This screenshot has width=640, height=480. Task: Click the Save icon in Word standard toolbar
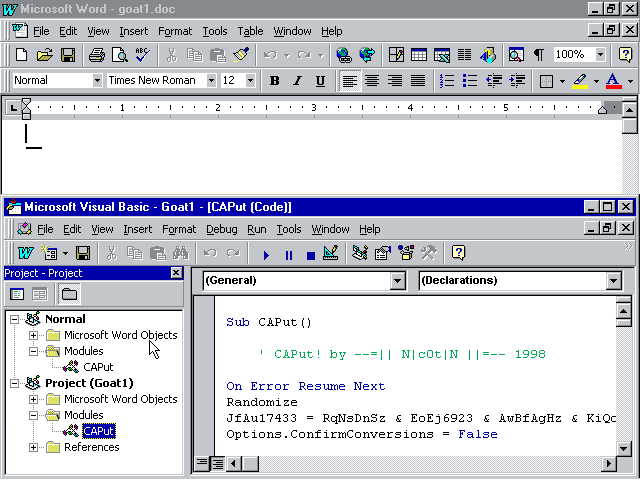point(68,55)
